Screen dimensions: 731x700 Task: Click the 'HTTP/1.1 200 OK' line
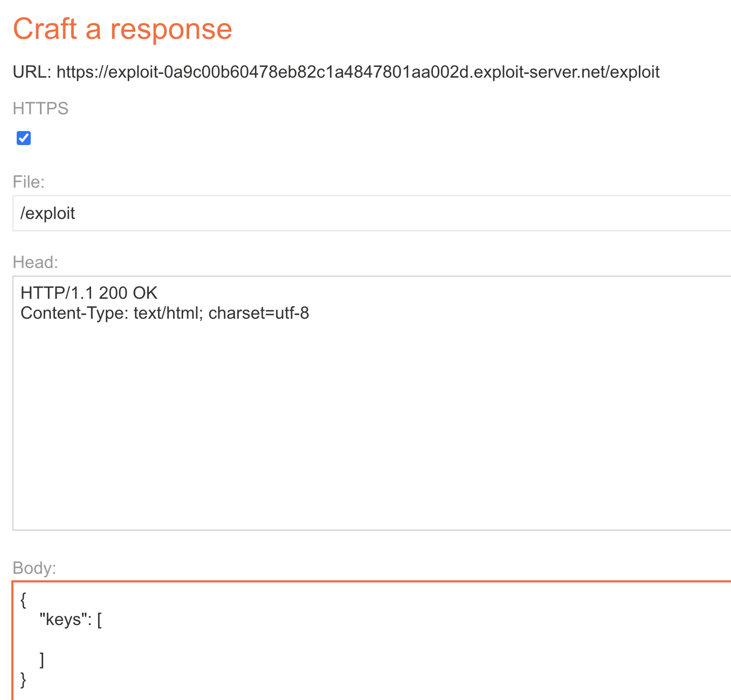(89, 293)
